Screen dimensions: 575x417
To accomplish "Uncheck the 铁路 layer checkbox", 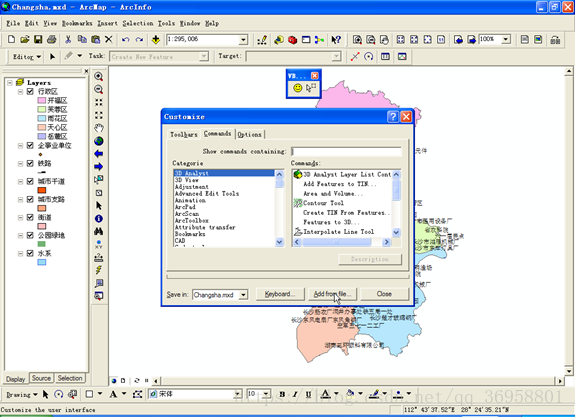I will coord(30,164).
